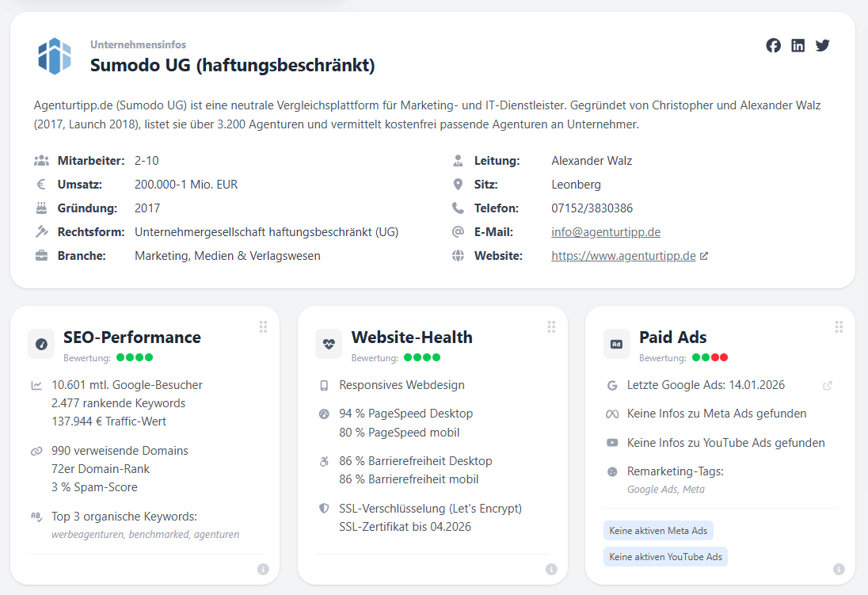Open the company's Facebook page icon
This screenshot has width=868, height=595.
[773, 46]
